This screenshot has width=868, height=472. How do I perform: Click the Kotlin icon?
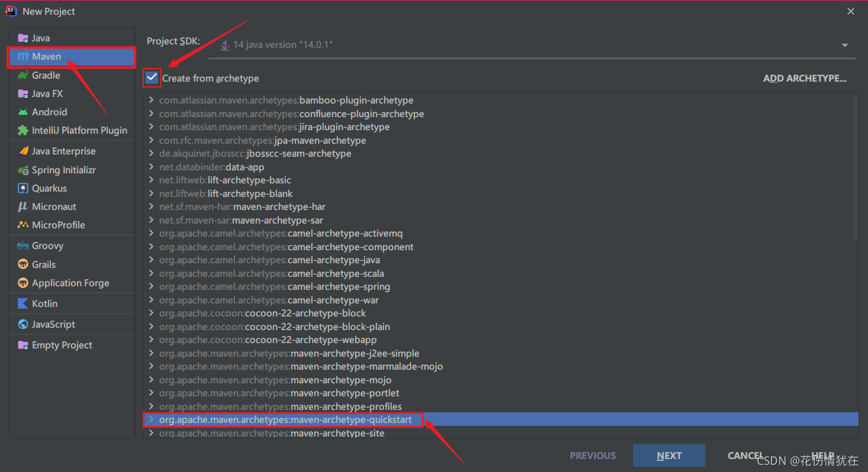tap(23, 303)
